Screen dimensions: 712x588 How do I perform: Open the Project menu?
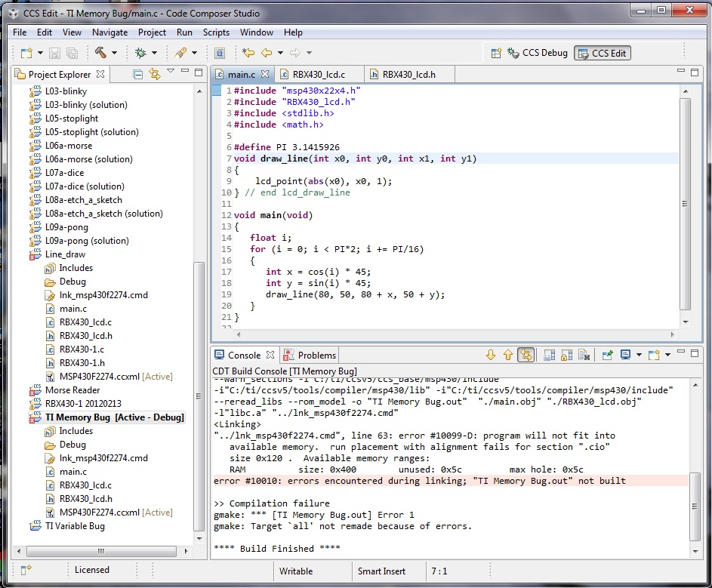click(x=152, y=32)
